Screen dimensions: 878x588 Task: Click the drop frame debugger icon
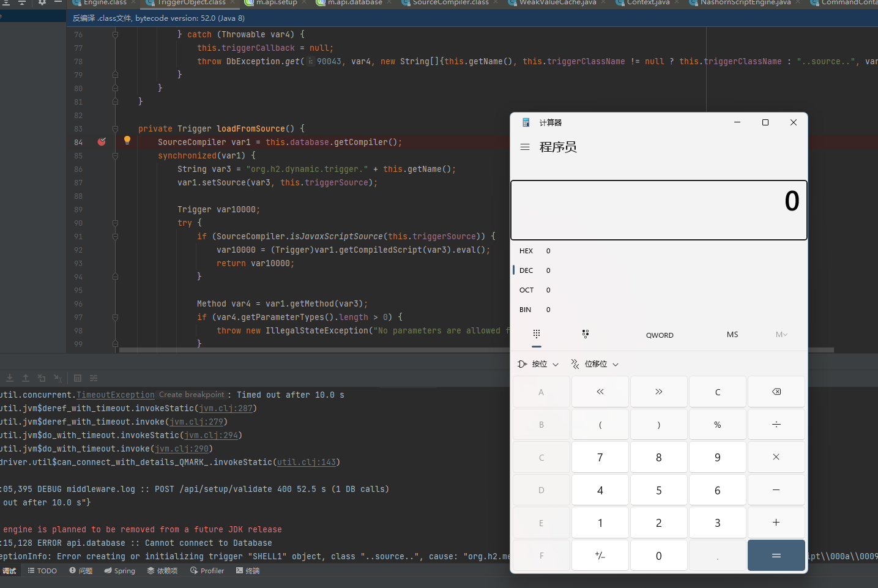pos(42,378)
